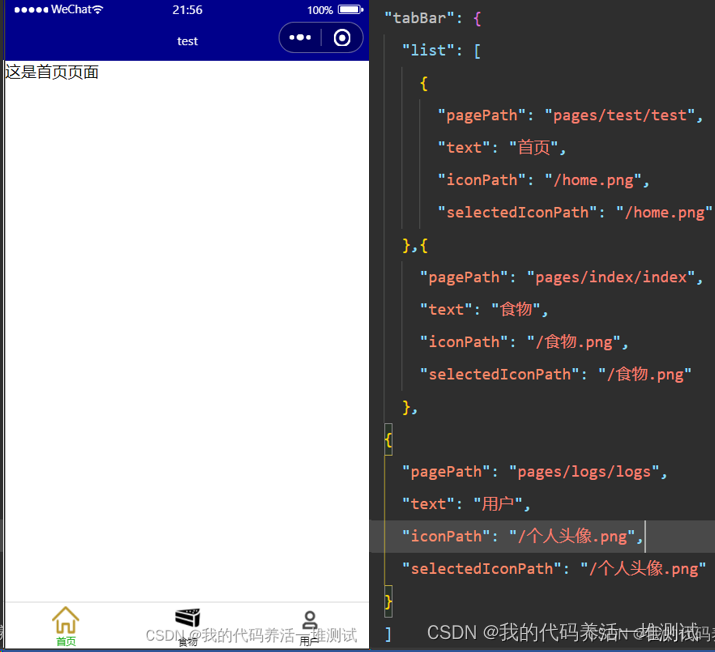Click the "pages/logs/logs" path value
The height and width of the screenshot is (652, 715).
(x=585, y=471)
